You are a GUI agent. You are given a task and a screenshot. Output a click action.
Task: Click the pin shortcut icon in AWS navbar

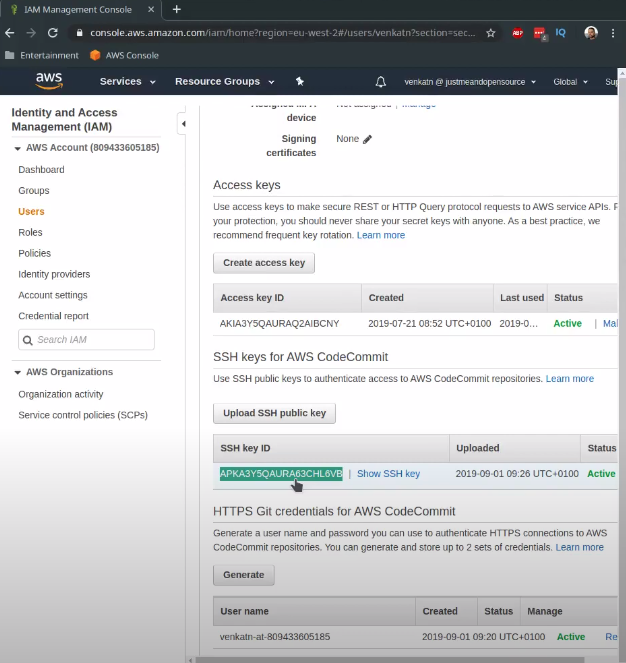(x=299, y=81)
